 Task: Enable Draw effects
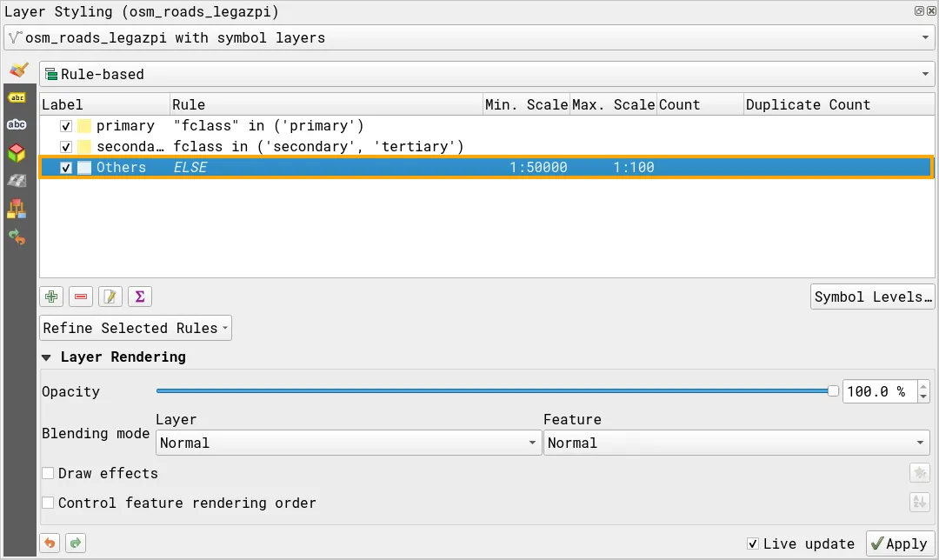pyautogui.click(x=49, y=473)
